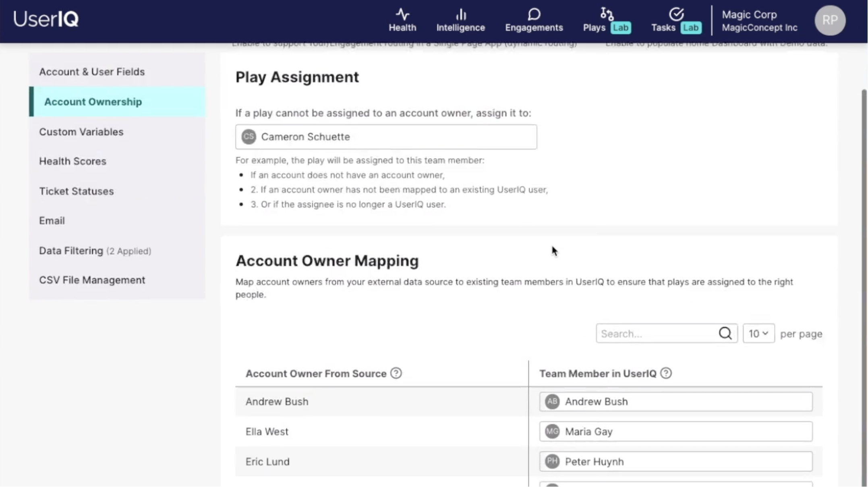The width and height of the screenshot is (868, 487).
Task: Open Health Scores settings section
Action: click(73, 161)
